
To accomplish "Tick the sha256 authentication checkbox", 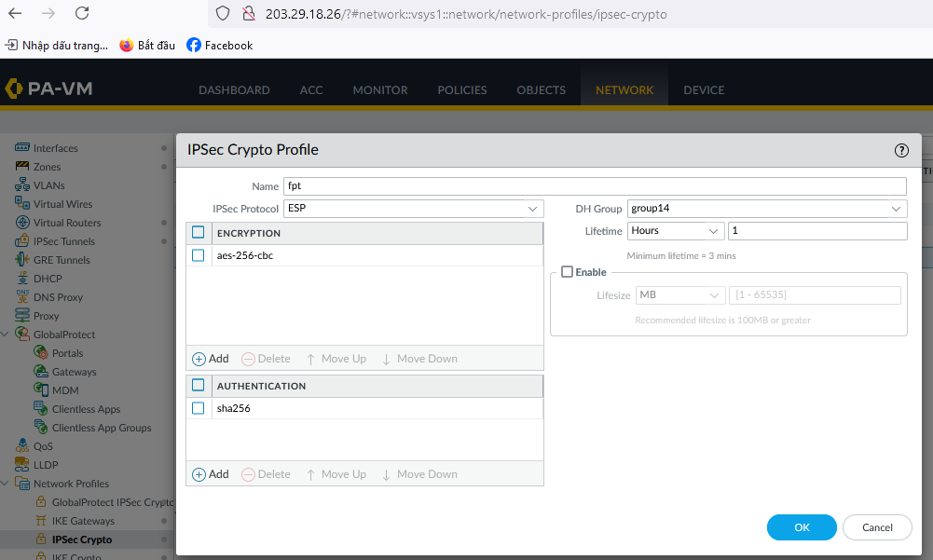I will [198, 408].
